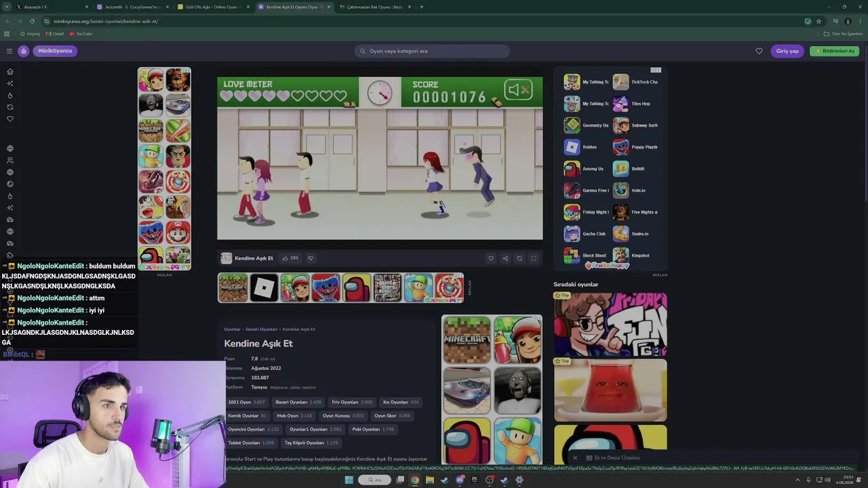Open File Explorer from the taskbar
Viewport: 868px width, 488px height.
click(430, 480)
